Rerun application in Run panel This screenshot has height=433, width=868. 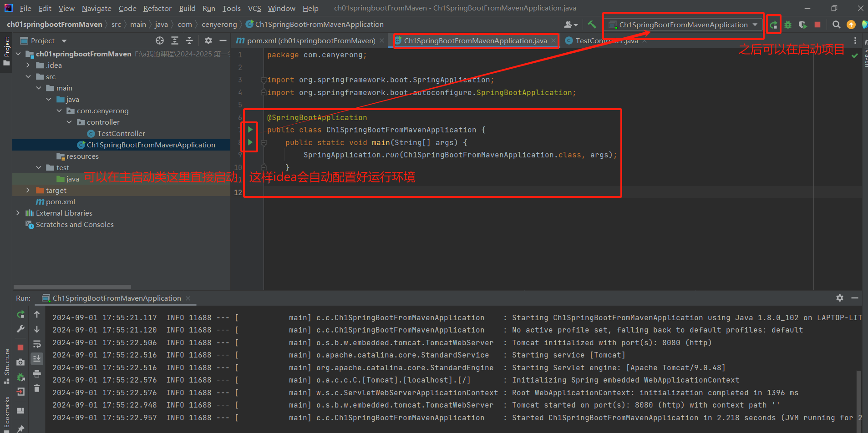[x=20, y=314]
